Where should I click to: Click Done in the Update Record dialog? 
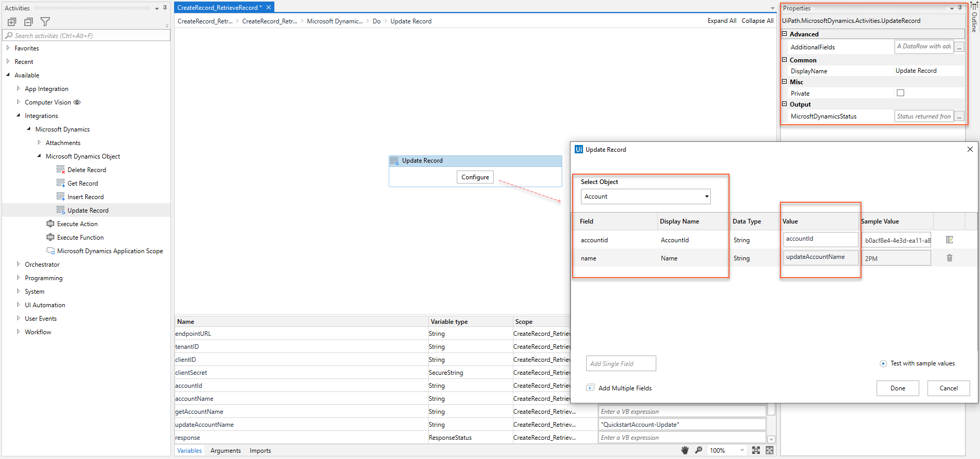[x=898, y=388]
